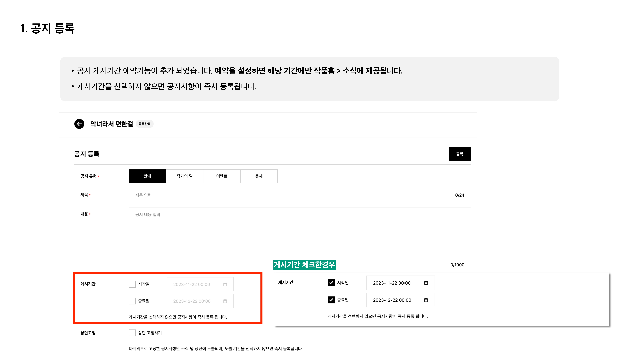Tick the 상단 고정하기 checkbox

pos(132,333)
